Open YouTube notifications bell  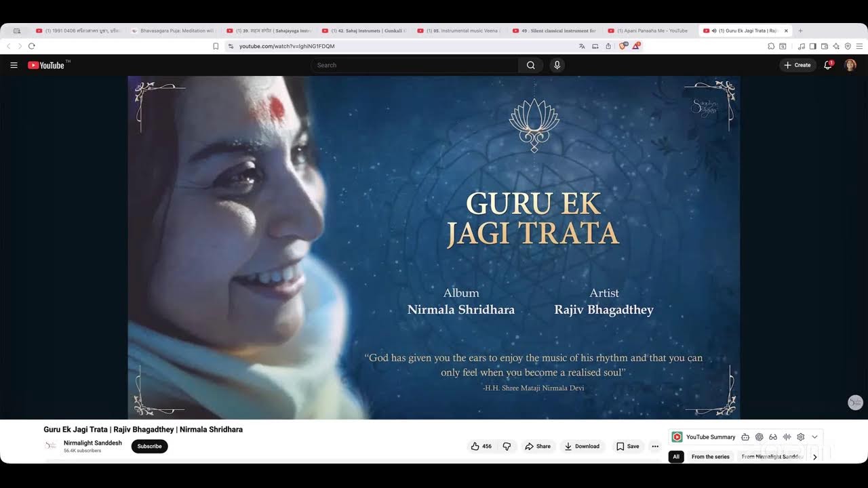[828, 65]
